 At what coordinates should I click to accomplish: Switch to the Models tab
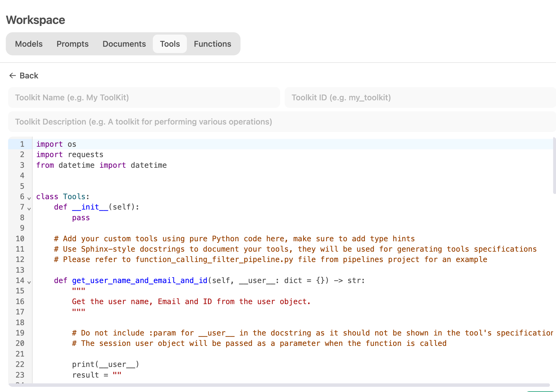click(29, 44)
